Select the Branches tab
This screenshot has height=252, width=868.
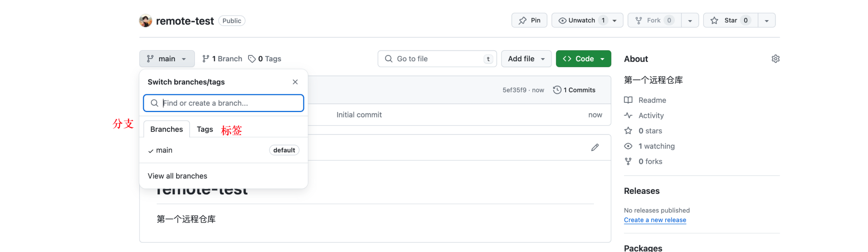[x=166, y=129]
